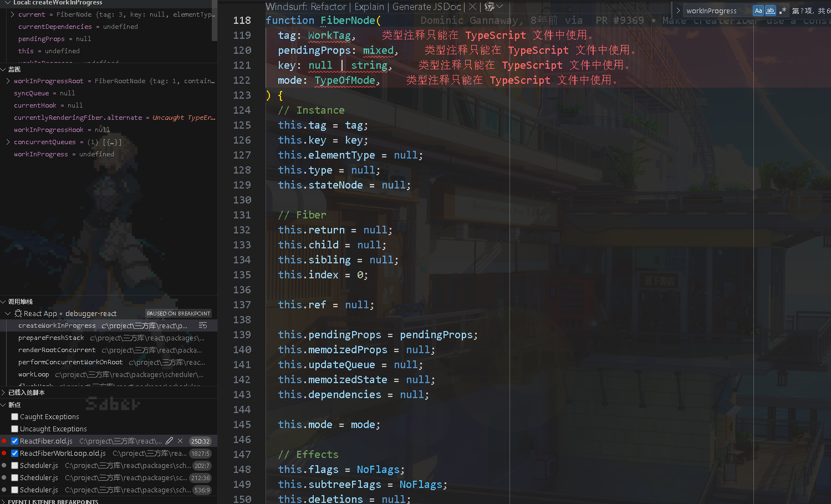
Task: Click NoFlags on the this.flags line
Action: click(378, 470)
